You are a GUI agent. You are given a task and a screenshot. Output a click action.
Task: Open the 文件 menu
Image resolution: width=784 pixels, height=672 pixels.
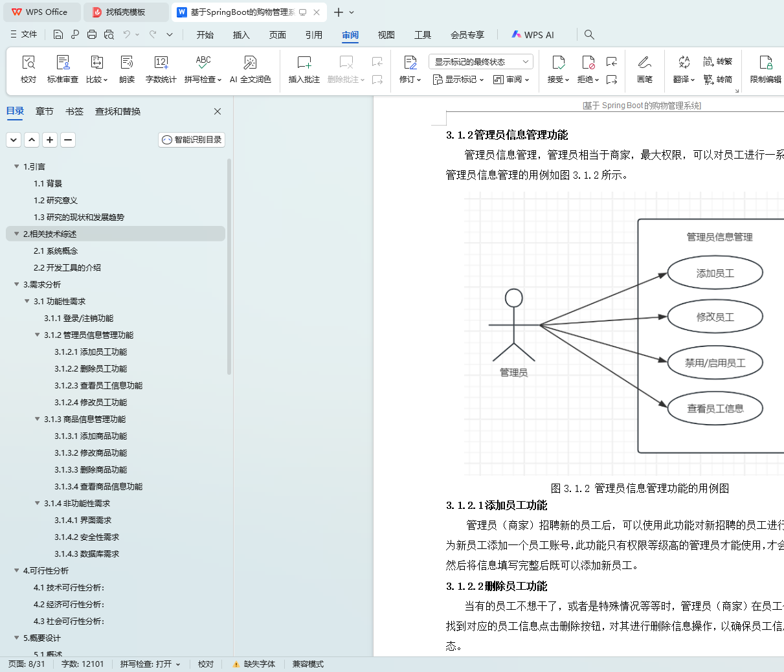24,34
